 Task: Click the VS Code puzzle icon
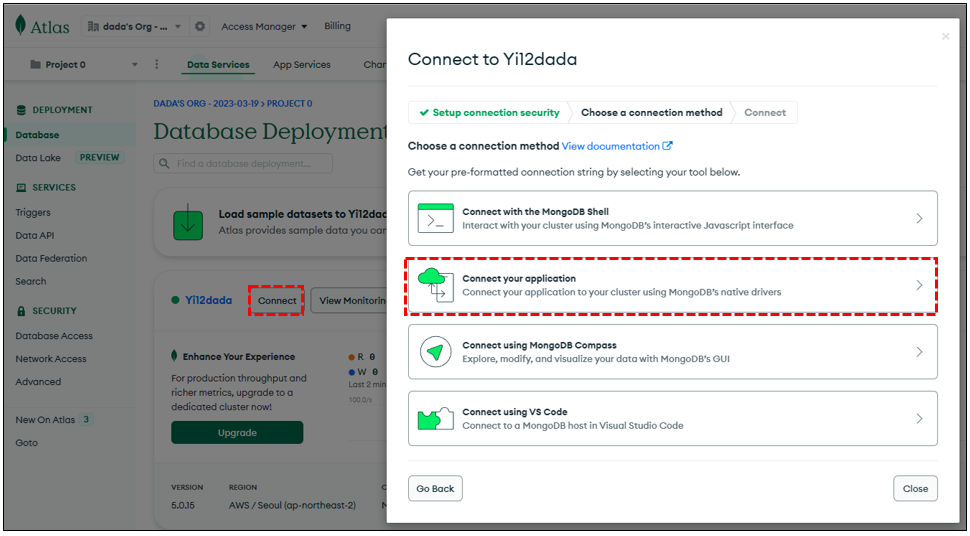tap(436, 418)
